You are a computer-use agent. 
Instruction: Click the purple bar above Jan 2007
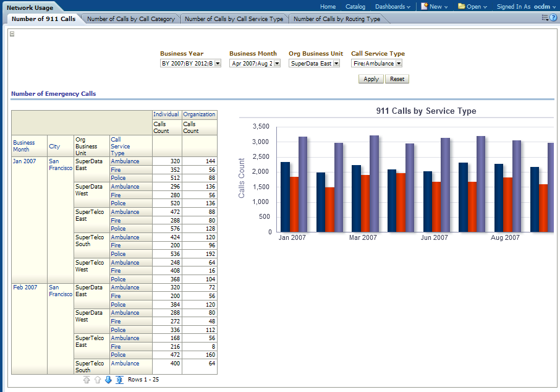click(302, 184)
